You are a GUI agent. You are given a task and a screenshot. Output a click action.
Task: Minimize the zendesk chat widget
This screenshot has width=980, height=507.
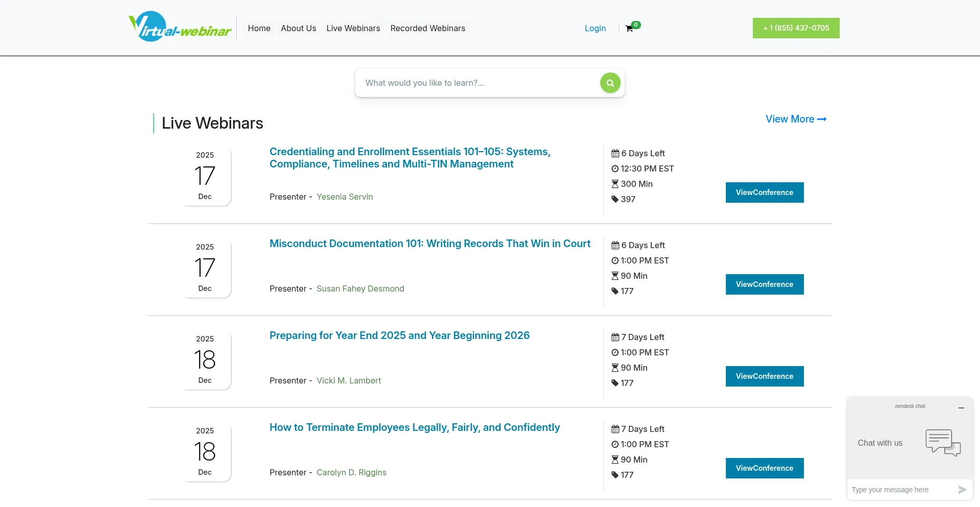coord(961,408)
